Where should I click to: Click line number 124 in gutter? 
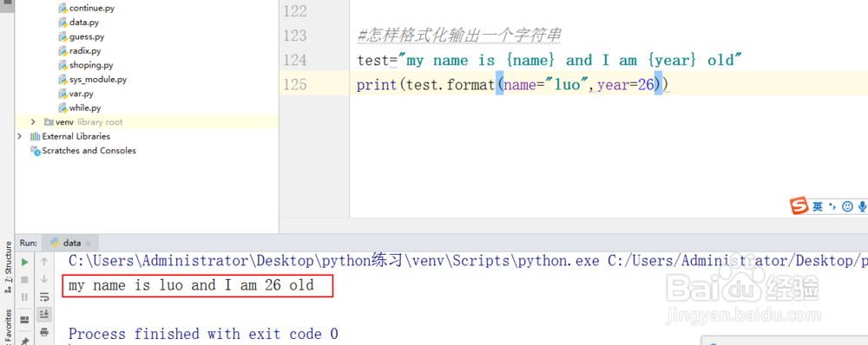point(294,60)
